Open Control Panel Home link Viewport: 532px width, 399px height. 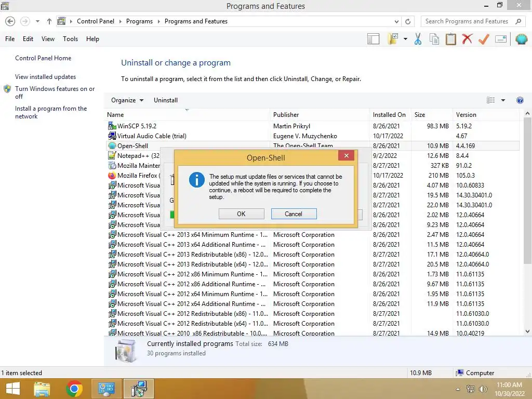pos(43,58)
